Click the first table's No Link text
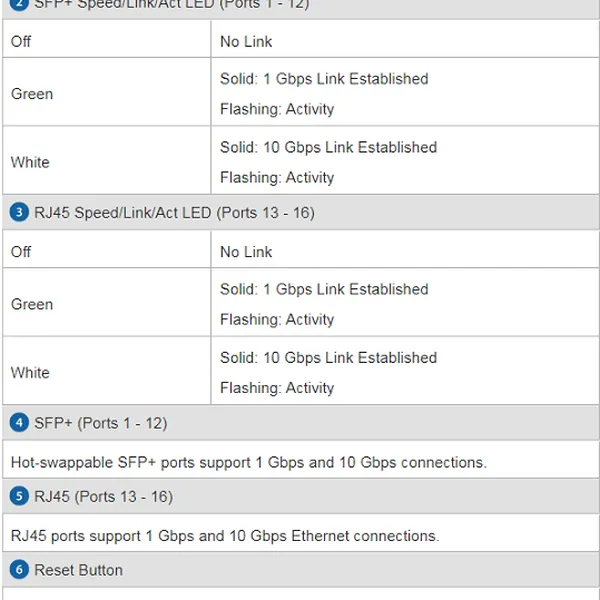This screenshot has width=600, height=600. pyautogui.click(x=246, y=42)
